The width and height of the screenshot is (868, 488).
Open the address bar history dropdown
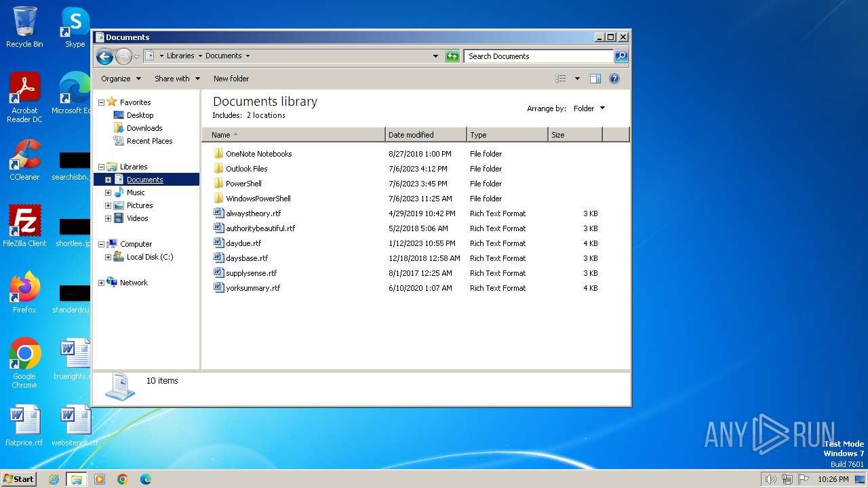coord(435,56)
